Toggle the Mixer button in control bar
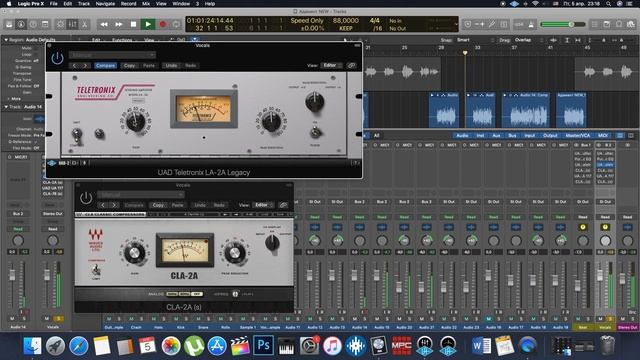The width and height of the screenshot is (640, 360). (x=72, y=24)
